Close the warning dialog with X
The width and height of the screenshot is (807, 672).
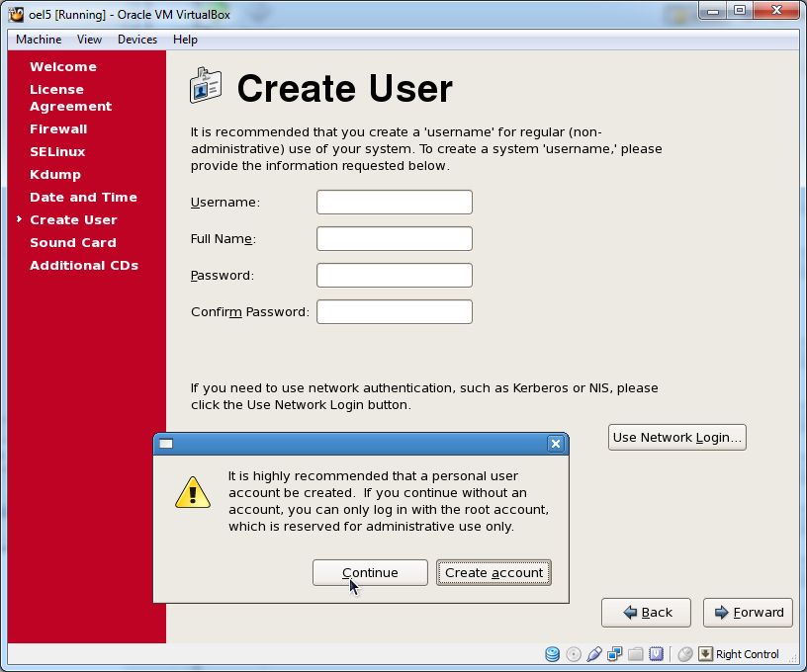click(556, 444)
